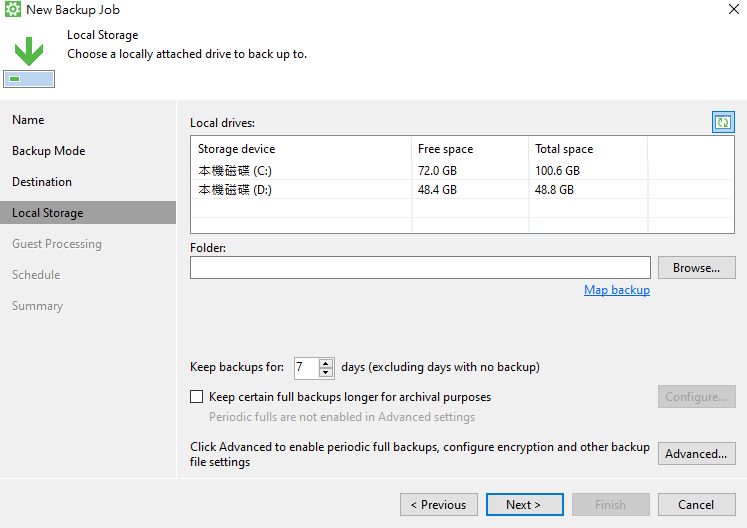Click the Folder path input field
Viewport: 747px width, 528px height.
click(x=420, y=268)
